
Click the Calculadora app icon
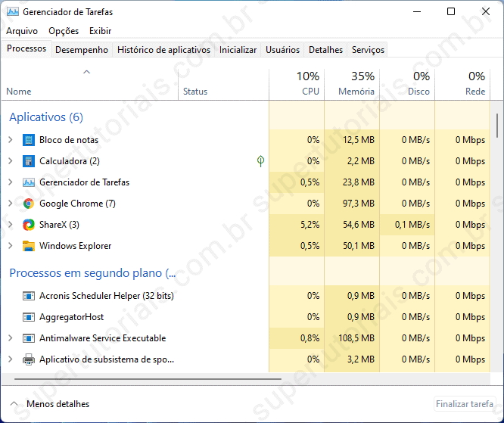pyautogui.click(x=29, y=161)
